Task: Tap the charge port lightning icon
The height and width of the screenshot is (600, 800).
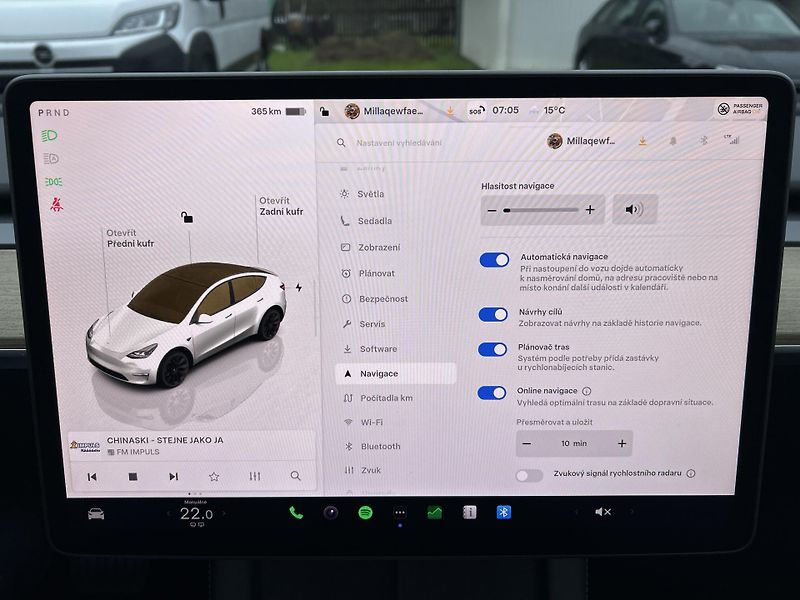Action: click(x=298, y=288)
